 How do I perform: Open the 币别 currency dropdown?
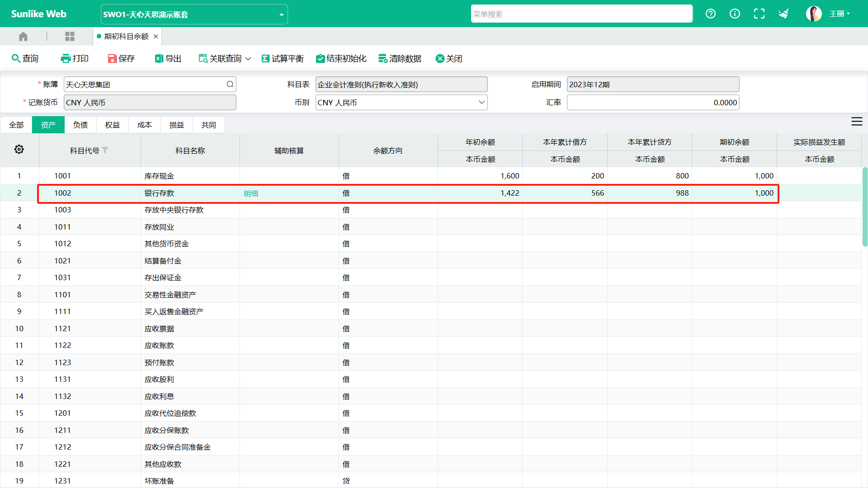point(401,103)
